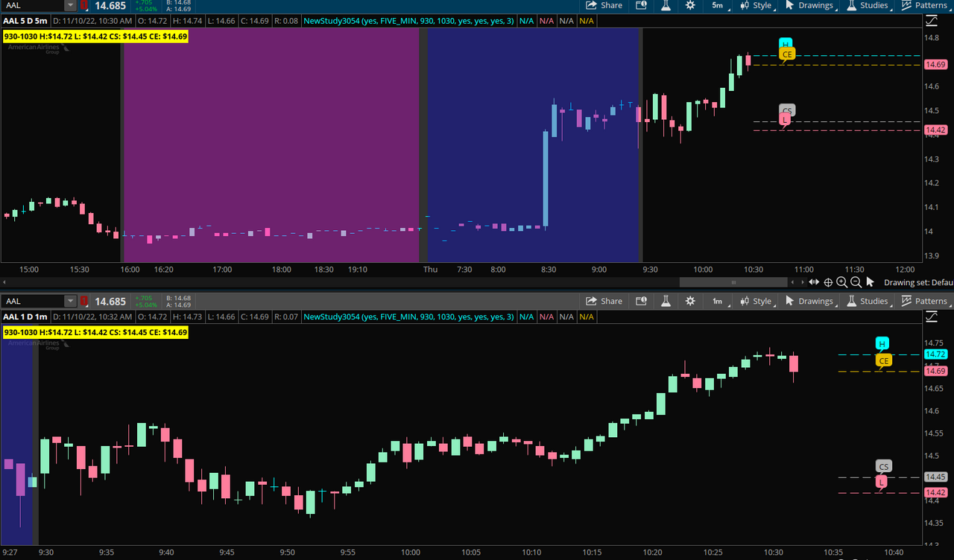
Task: Click the horizontal chart scrollbar thumb
Action: 733,282
